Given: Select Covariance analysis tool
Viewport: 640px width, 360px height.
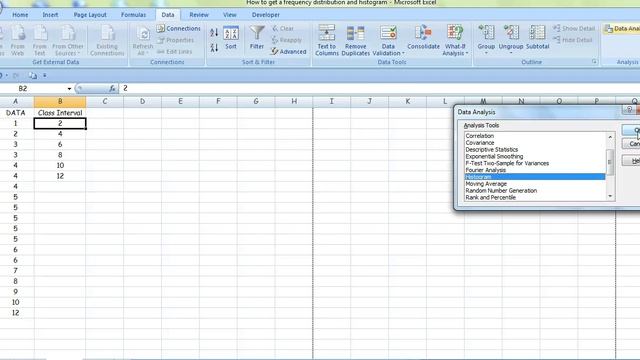Looking at the screenshot, I should 535,142.
